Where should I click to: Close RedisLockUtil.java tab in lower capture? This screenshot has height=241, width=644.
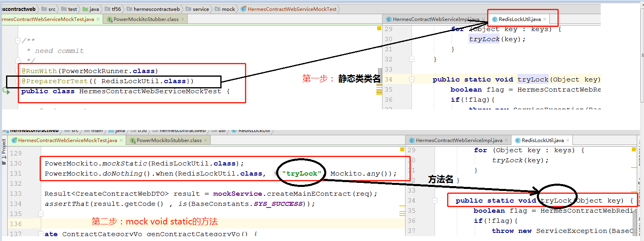click(568, 140)
